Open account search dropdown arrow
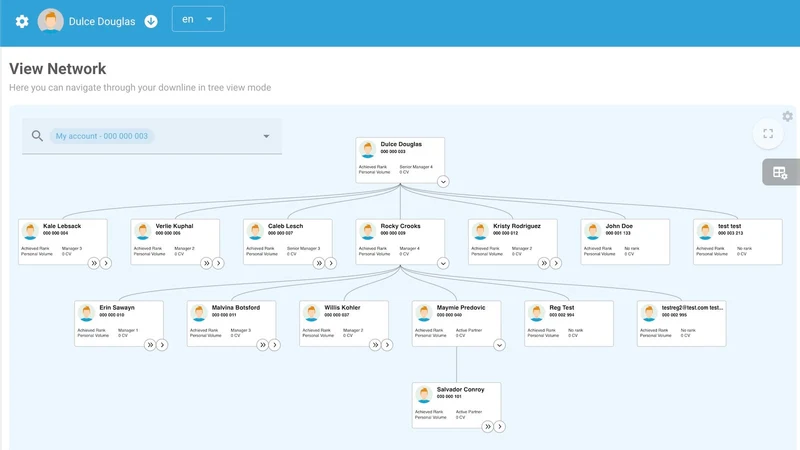The width and height of the screenshot is (800, 450). (x=266, y=136)
